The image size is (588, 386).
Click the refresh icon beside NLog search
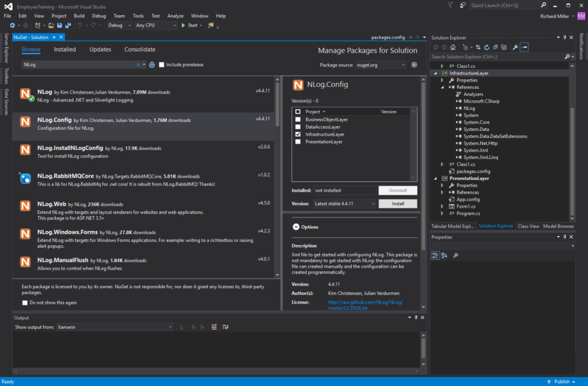(152, 65)
